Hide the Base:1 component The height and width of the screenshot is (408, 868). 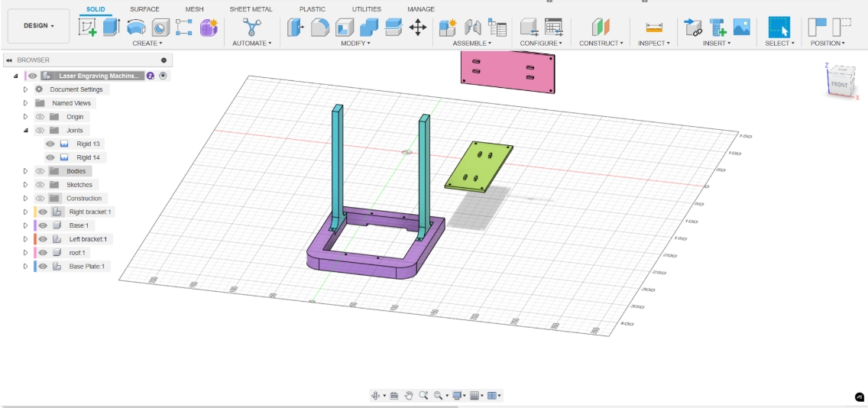(x=43, y=225)
